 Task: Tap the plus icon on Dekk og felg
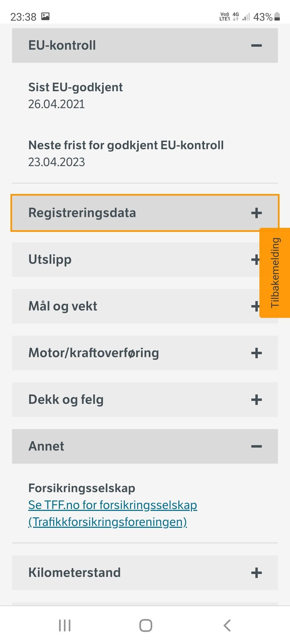click(256, 400)
